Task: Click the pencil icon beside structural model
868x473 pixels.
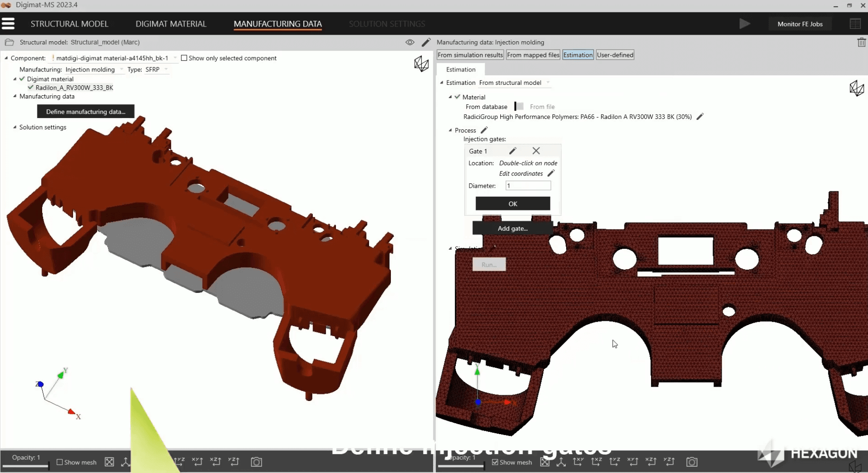Action: pos(425,42)
